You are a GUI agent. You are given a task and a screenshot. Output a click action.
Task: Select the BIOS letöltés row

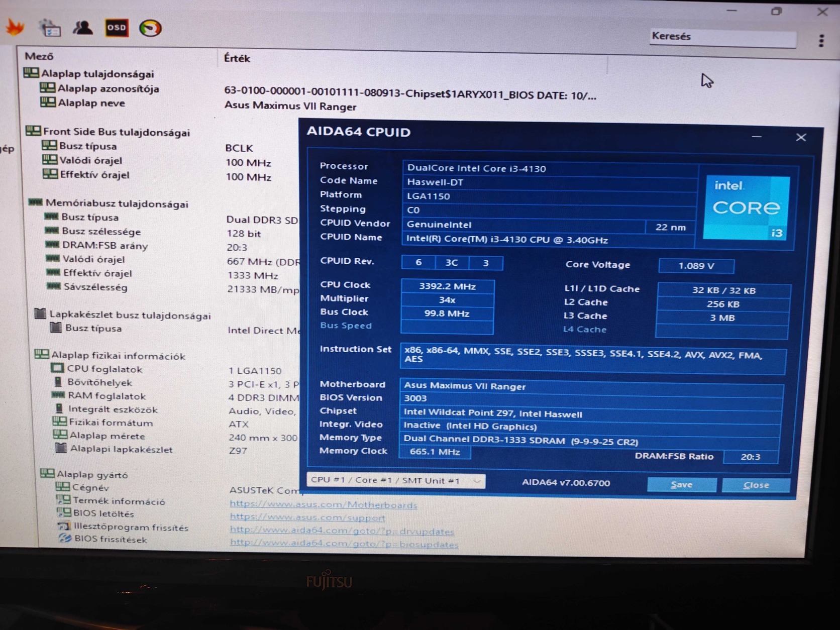[95, 513]
